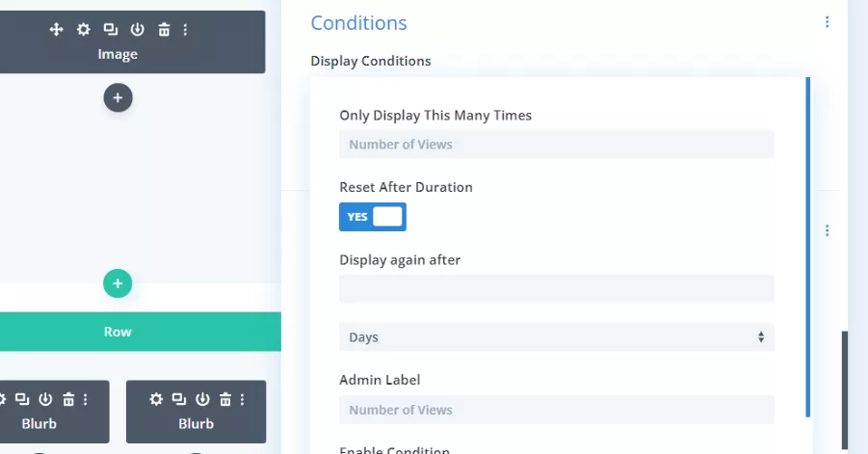
Task: Add new module below Image
Action: [x=118, y=98]
